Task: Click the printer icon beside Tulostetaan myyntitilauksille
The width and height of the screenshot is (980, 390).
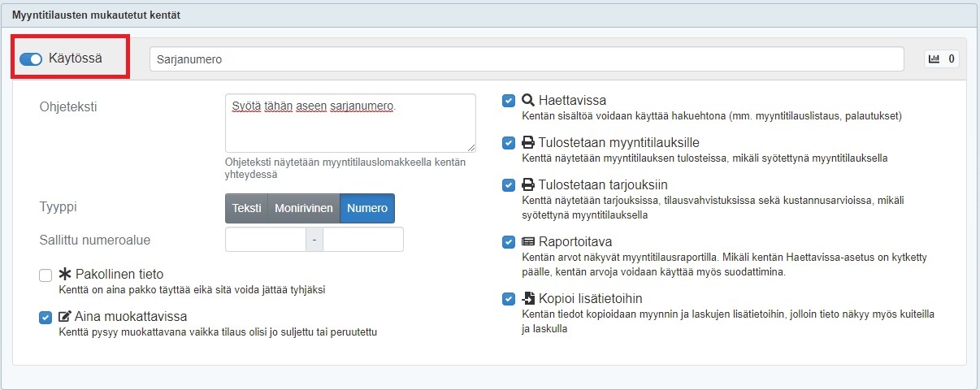Action: [528, 143]
